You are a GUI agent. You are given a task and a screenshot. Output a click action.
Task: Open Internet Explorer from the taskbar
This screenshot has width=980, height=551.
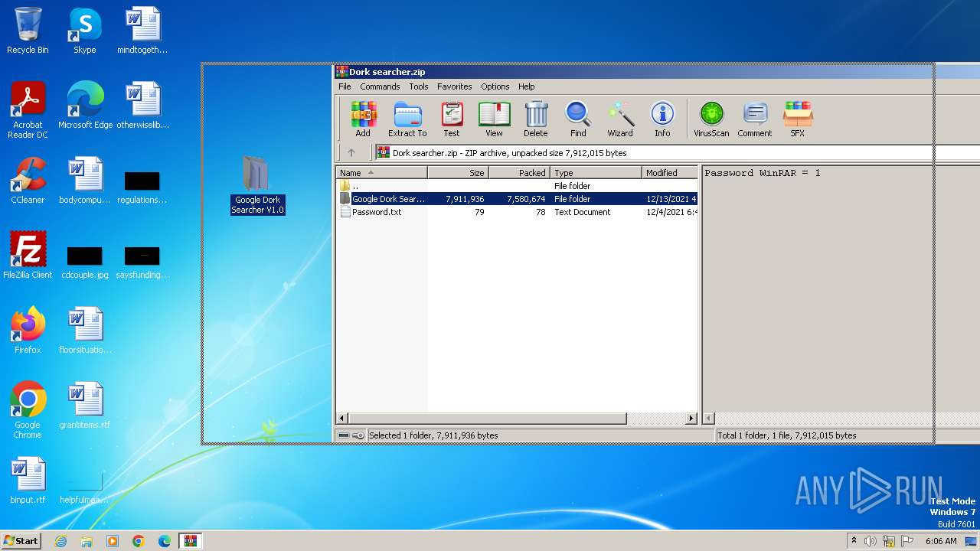point(60,541)
